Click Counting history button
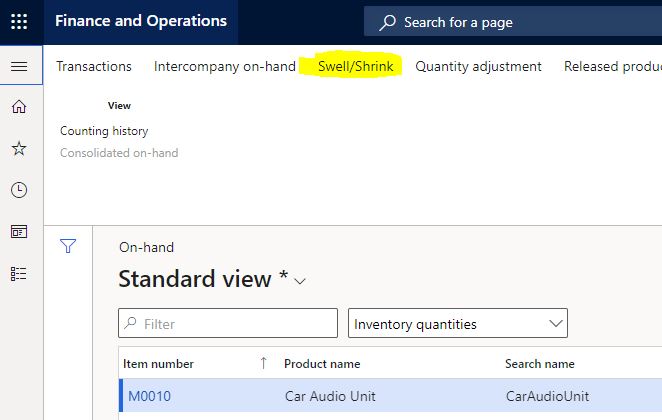 click(104, 131)
